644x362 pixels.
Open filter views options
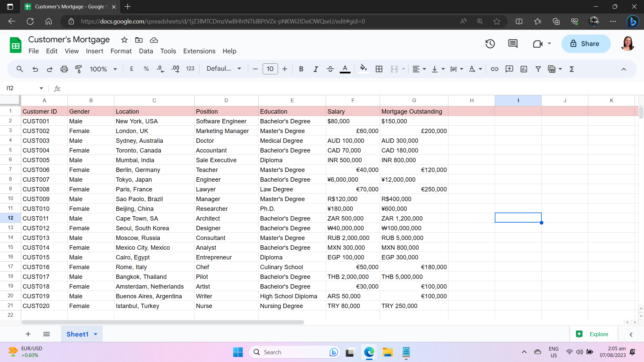coord(555,69)
